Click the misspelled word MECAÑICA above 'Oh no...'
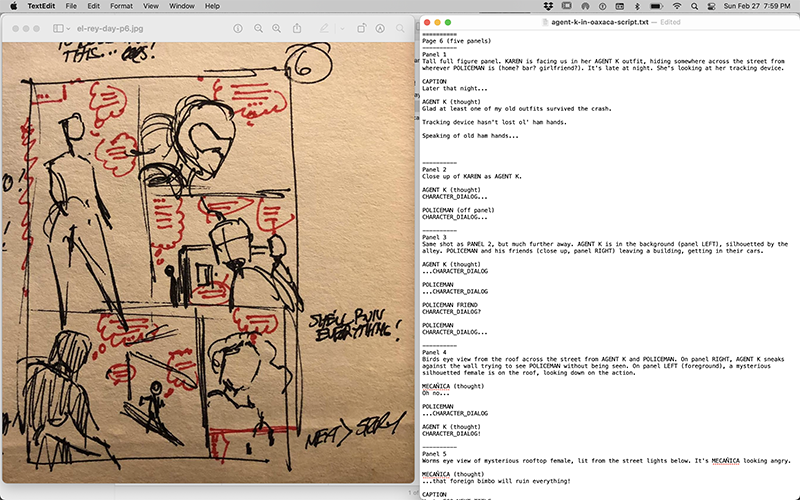Image resolution: width=800 pixels, height=500 pixels. (436, 386)
